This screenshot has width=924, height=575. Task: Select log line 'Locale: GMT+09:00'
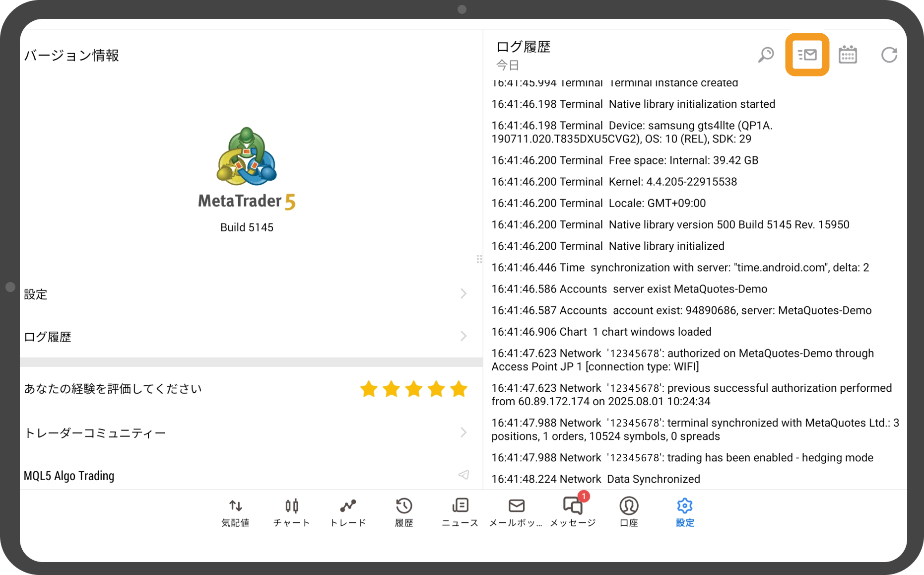[x=598, y=203]
